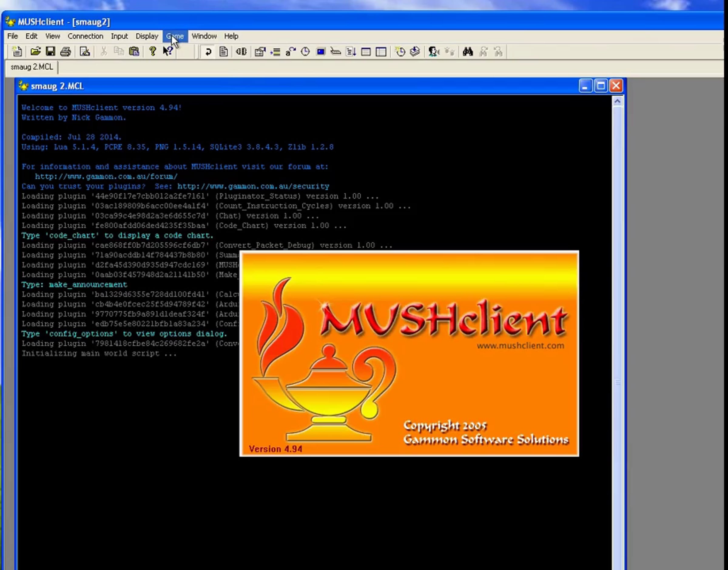This screenshot has width=728, height=570.
Task: Click the log session document icon
Action: click(x=224, y=52)
